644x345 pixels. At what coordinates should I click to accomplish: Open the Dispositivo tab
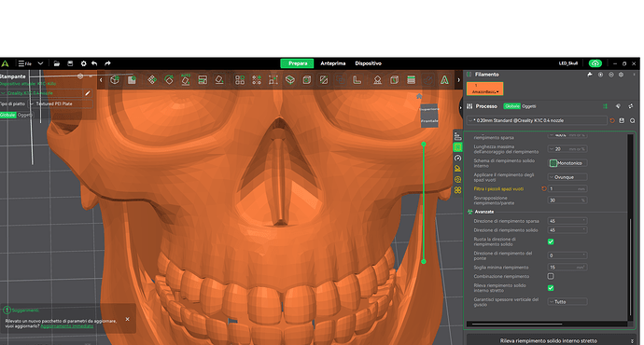click(x=368, y=63)
